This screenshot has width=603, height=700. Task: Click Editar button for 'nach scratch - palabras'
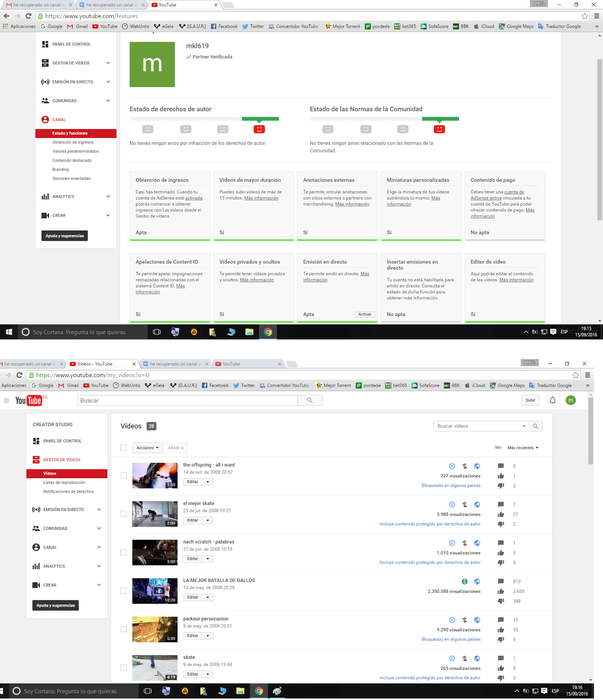tap(193, 559)
